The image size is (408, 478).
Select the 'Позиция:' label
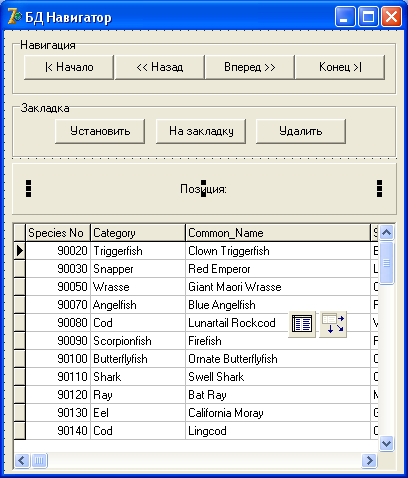[203, 189]
